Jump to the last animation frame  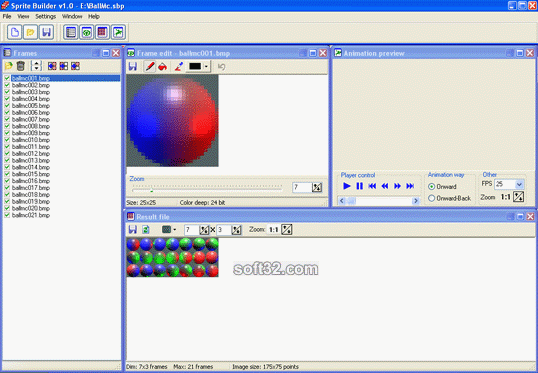tap(410, 186)
